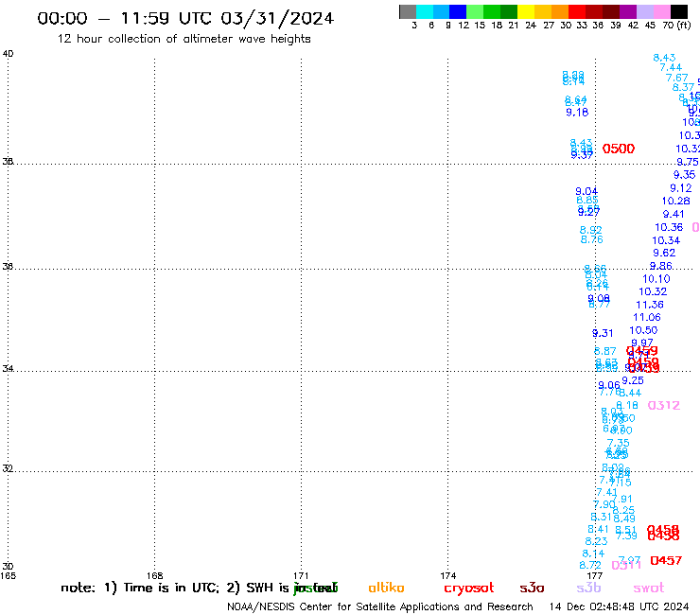Click the wave height value '9.35'
This screenshot has width=700, height=615.
pyautogui.click(x=684, y=175)
